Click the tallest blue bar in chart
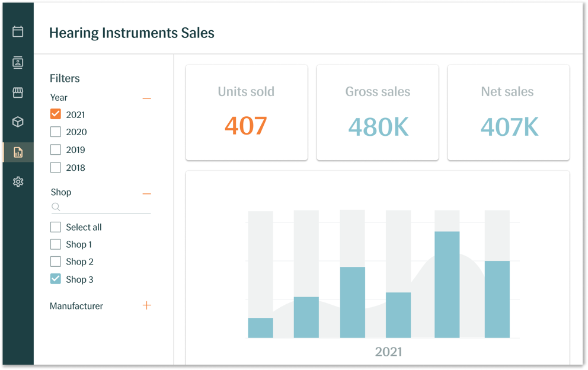 (x=447, y=285)
